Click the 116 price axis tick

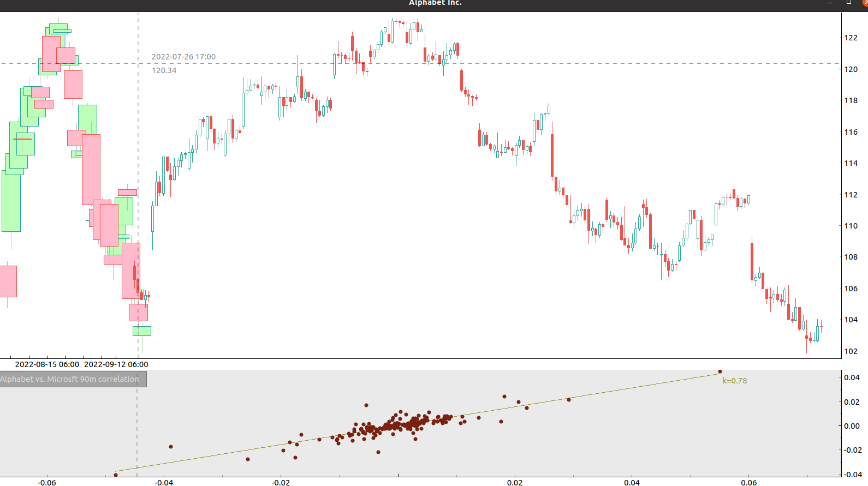click(x=851, y=132)
